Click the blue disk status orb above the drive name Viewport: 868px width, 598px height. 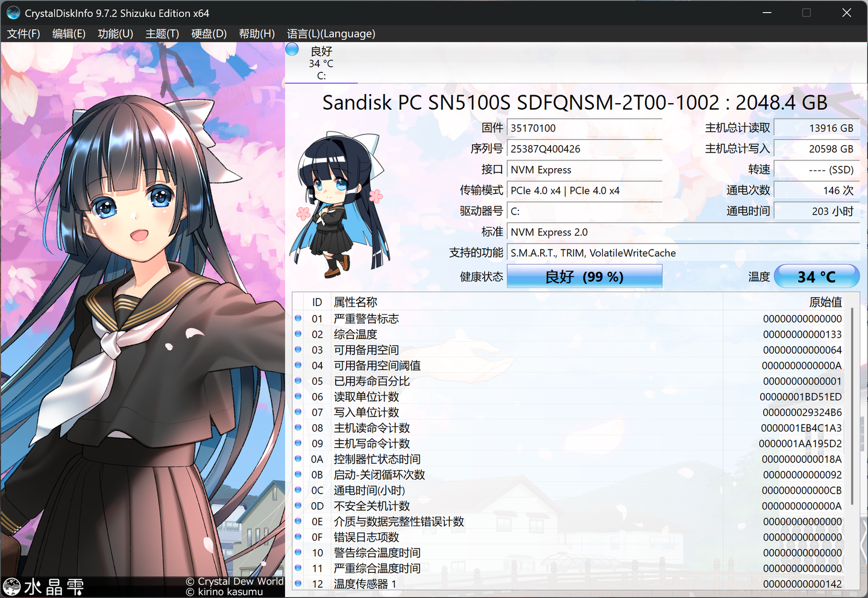point(292,49)
